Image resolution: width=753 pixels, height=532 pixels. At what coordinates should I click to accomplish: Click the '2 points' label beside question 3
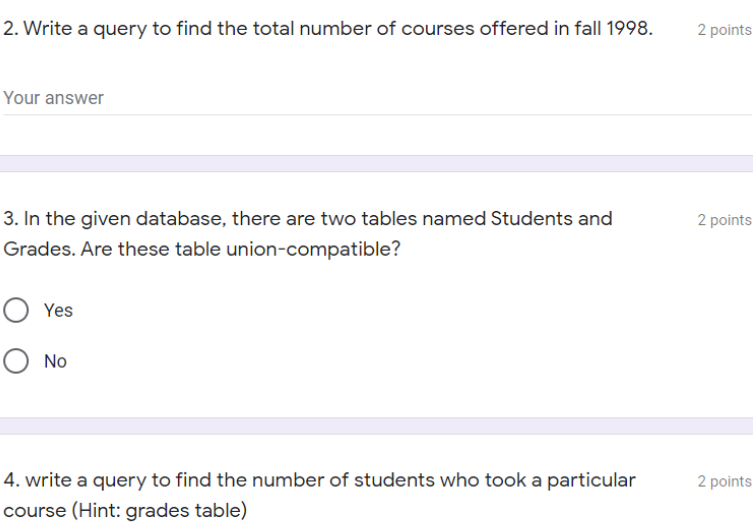[x=724, y=220]
